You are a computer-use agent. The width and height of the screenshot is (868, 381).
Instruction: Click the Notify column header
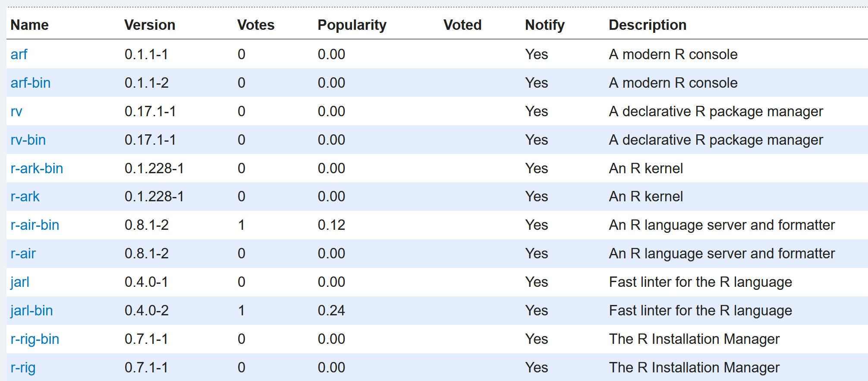tap(545, 25)
